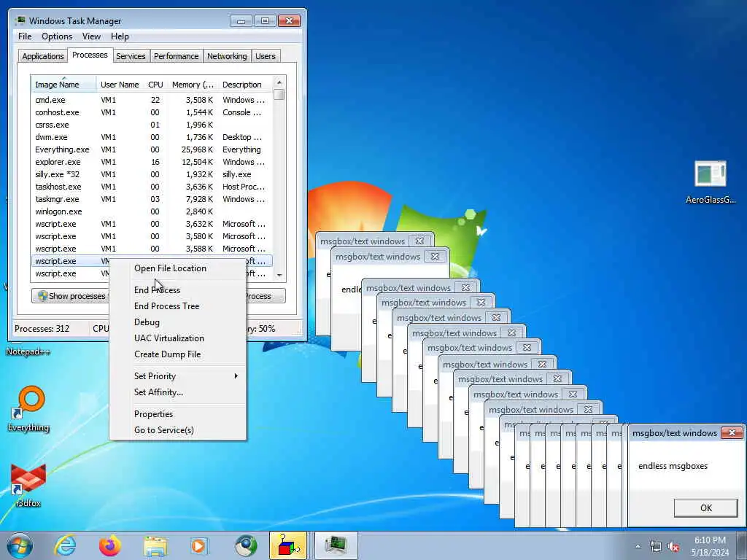The height and width of the screenshot is (560, 747).
Task: Click OK in the endless msgboxes dialog
Action: 705,507
